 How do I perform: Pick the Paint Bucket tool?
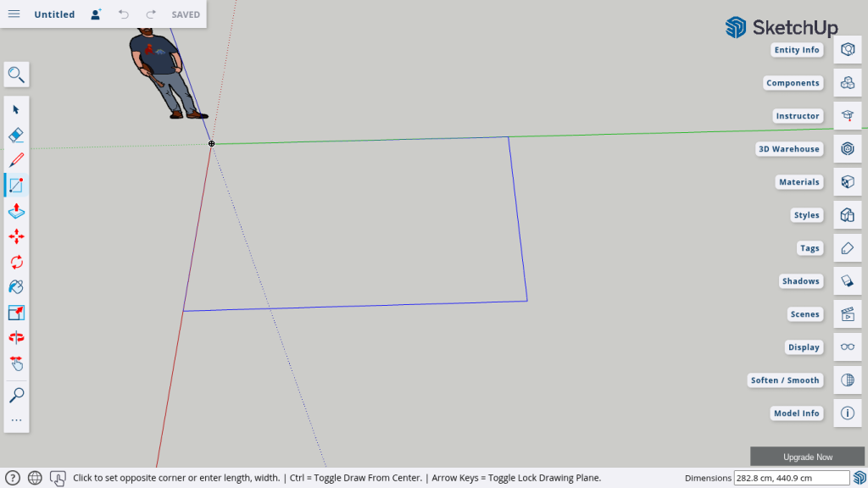(x=16, y=287)
